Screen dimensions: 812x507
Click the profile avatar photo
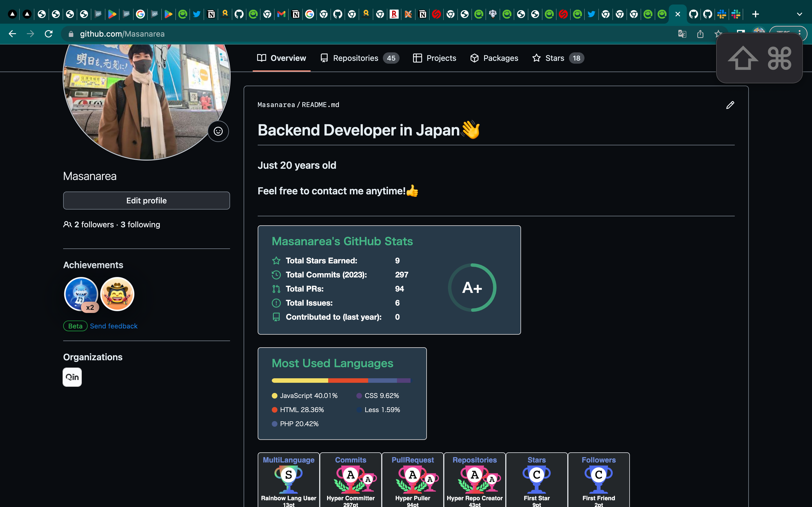147,97
